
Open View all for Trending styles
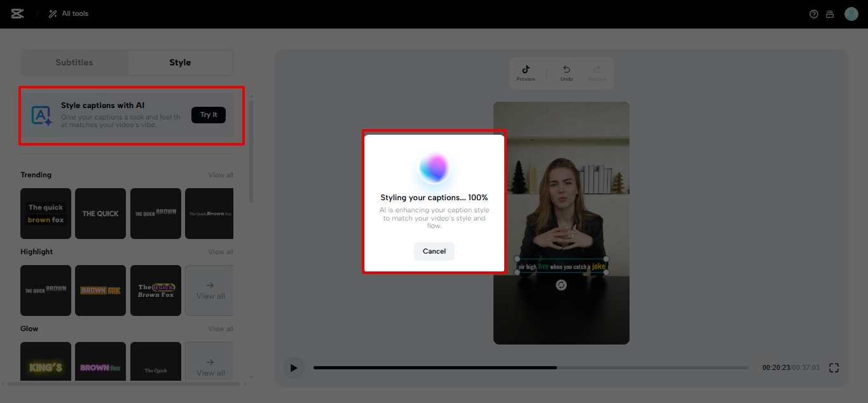coord(220,174)
